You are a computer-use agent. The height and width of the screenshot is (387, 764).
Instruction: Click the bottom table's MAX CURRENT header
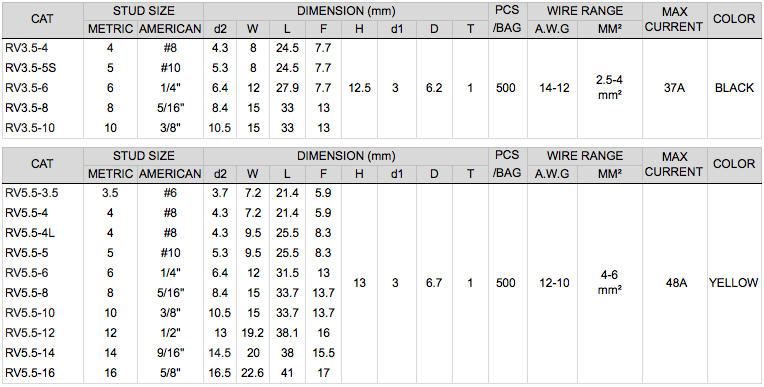click(x=674, y=164)
